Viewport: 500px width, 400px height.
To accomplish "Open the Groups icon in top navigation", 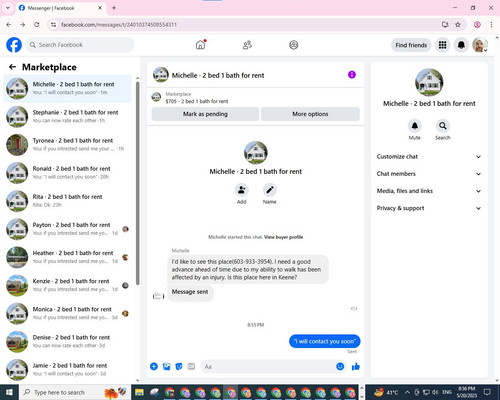I will pos(294,45).
